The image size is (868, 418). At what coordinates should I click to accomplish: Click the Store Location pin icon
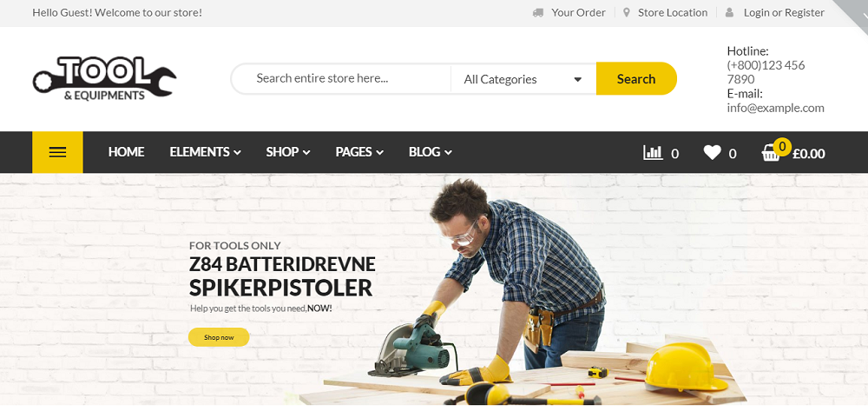click(627, 13)
